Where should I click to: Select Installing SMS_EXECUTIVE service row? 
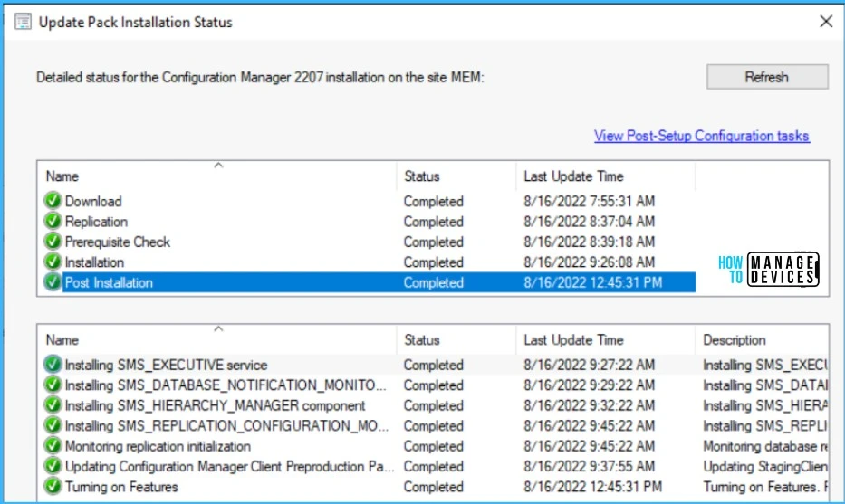pos(435,365)
